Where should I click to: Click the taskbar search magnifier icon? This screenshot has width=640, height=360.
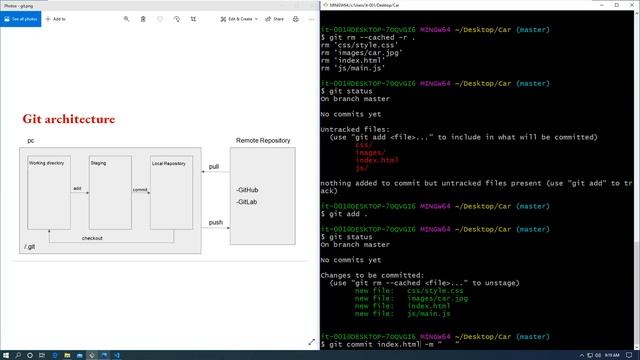(x=18, y=355)
